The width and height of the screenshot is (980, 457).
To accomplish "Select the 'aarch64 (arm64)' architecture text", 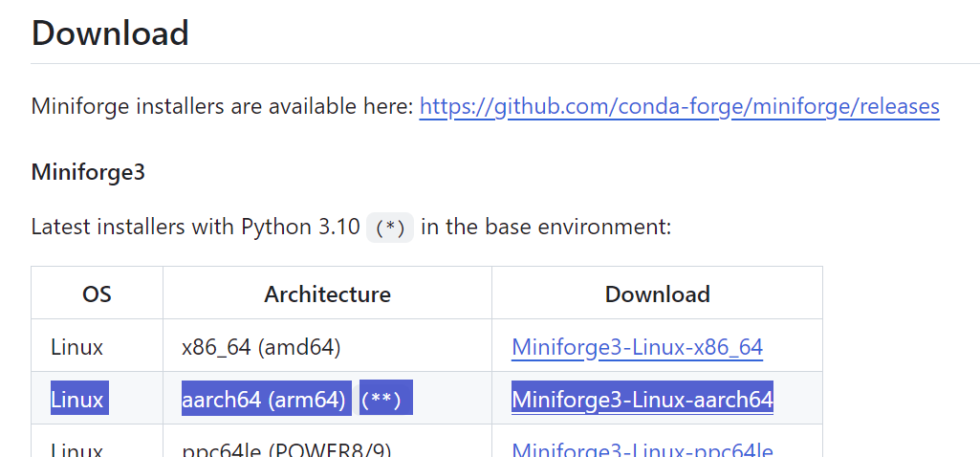I will click(x=264, y=399).
